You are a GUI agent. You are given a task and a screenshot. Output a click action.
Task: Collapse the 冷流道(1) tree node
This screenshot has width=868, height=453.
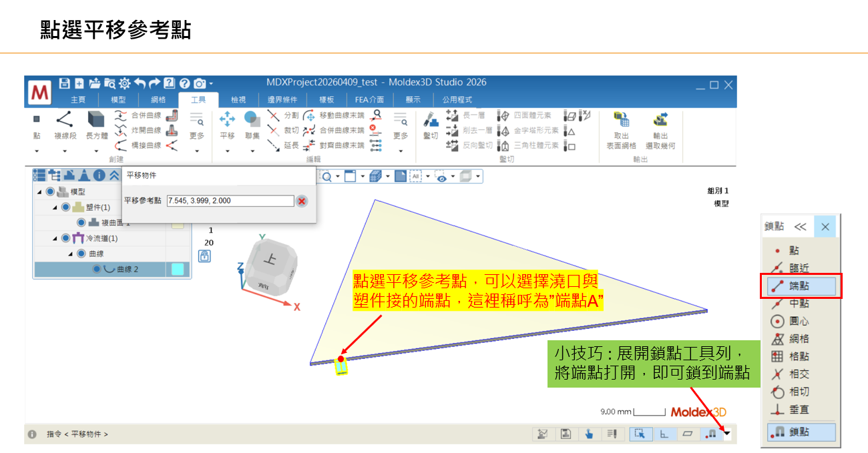55,239
